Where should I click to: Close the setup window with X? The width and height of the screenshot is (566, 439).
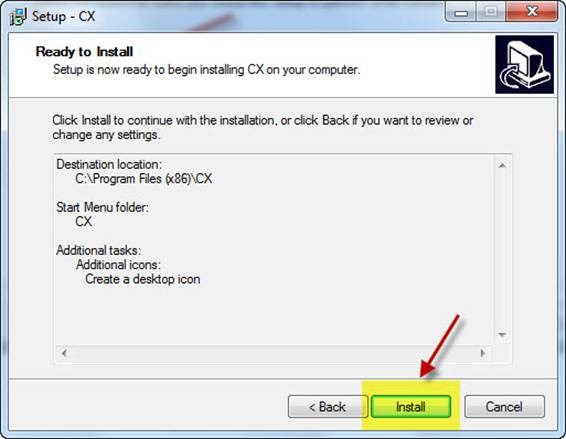pos(532,12)
